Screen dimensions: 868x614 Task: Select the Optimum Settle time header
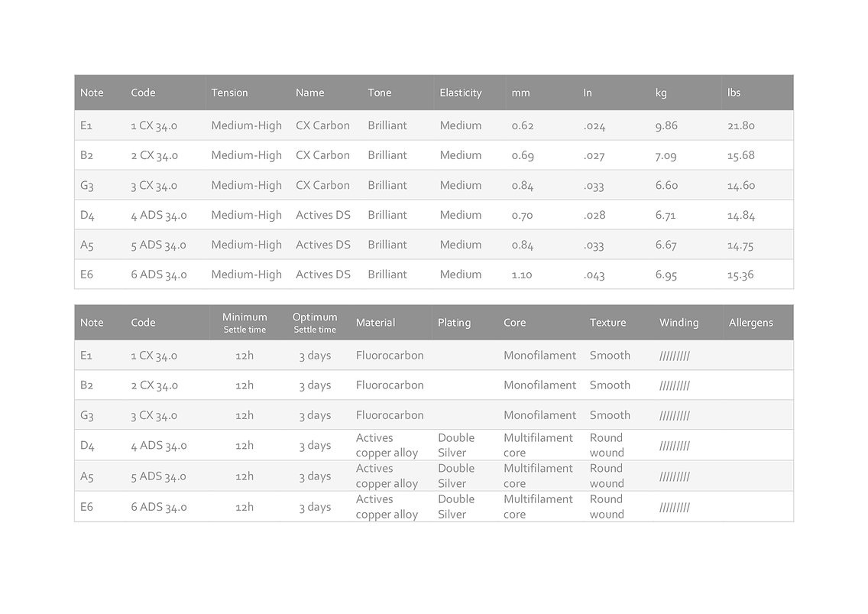[315, 323]
